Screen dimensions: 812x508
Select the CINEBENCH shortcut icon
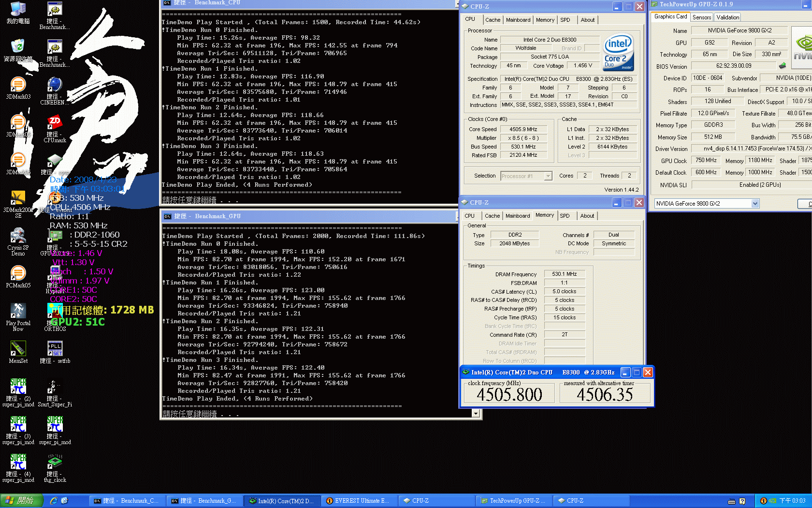55,91
